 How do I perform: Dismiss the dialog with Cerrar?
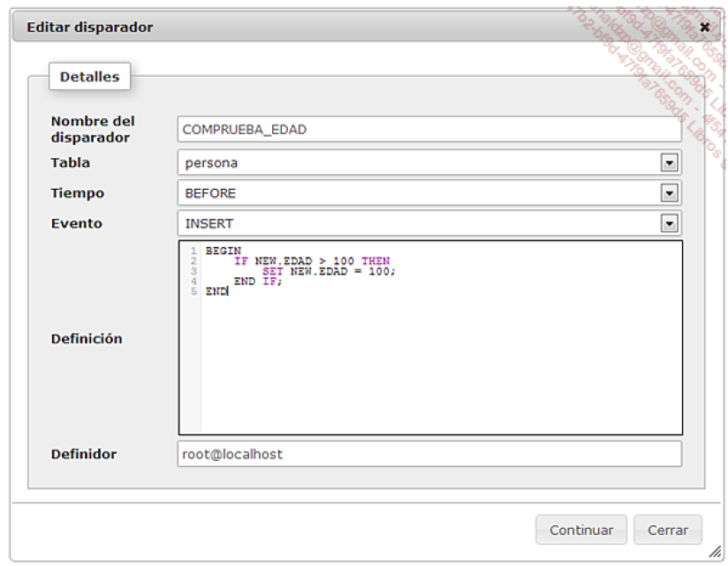(668, 530)
